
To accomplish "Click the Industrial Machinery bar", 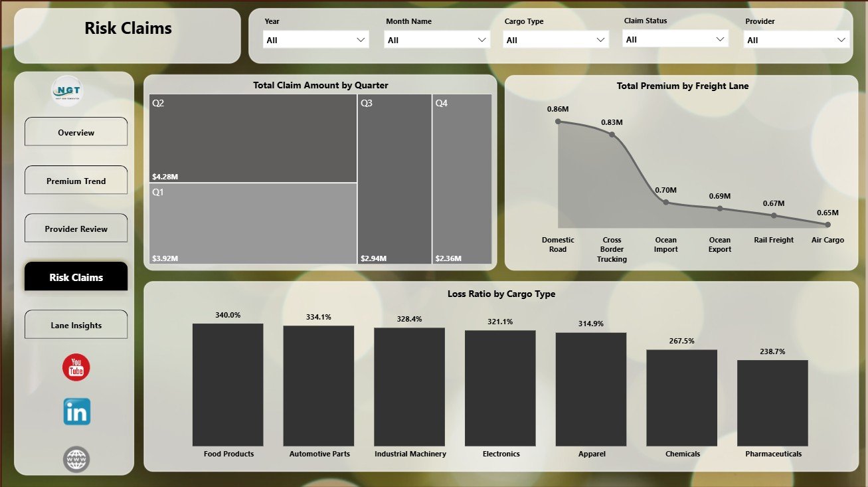I will 409,387.
